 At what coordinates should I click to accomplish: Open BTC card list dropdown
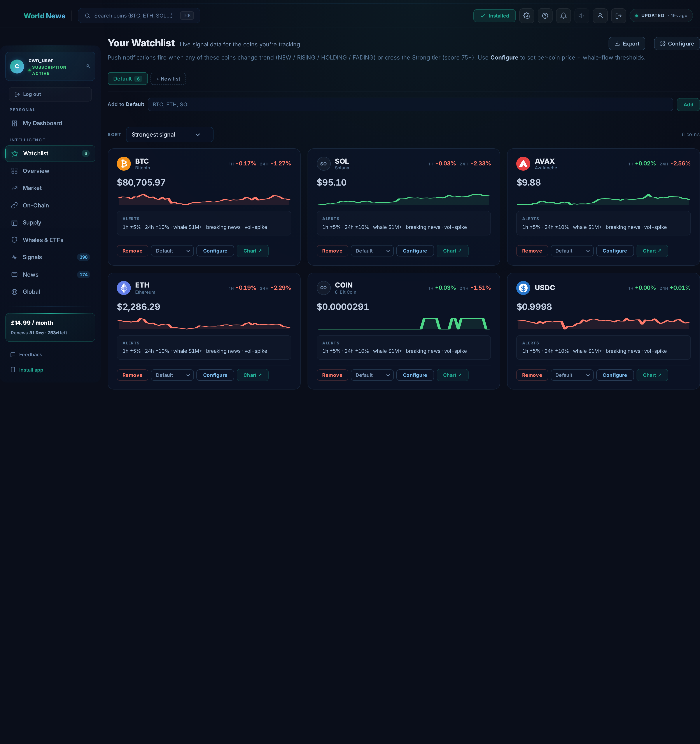(172, 251)
